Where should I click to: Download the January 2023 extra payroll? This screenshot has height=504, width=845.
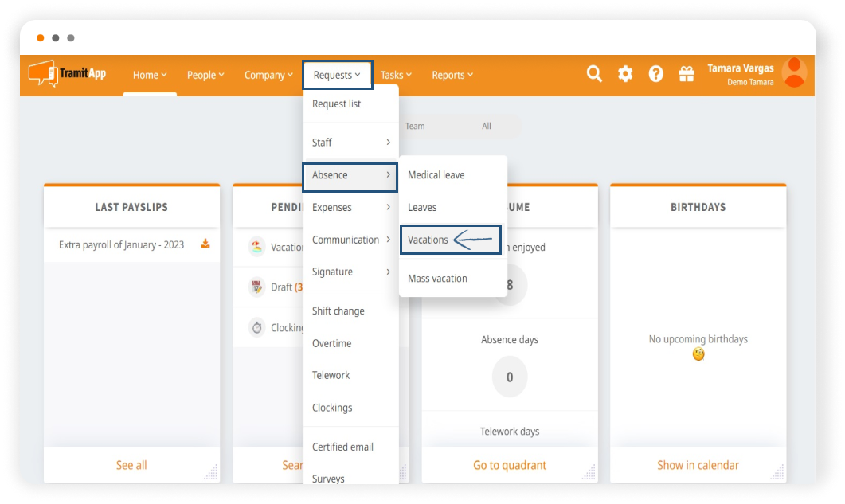click(205, 244)
